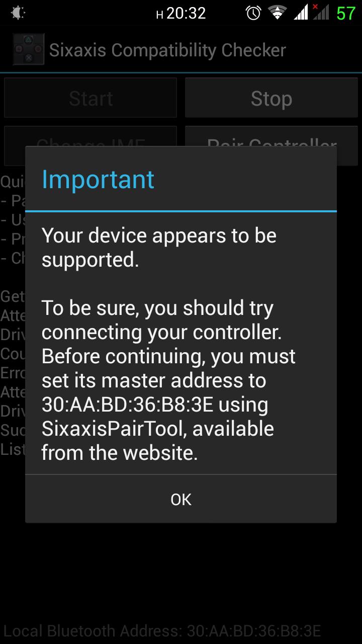Tap the brightness icon in status bar
This screenshot has width=362, height=644.
point(18,13)
